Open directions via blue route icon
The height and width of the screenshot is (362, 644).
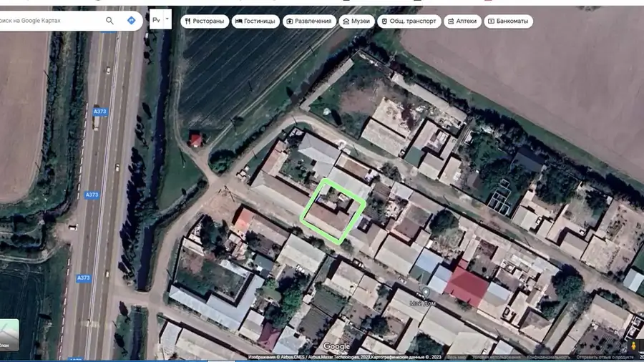pyautogui.click(x=131, y=20)
